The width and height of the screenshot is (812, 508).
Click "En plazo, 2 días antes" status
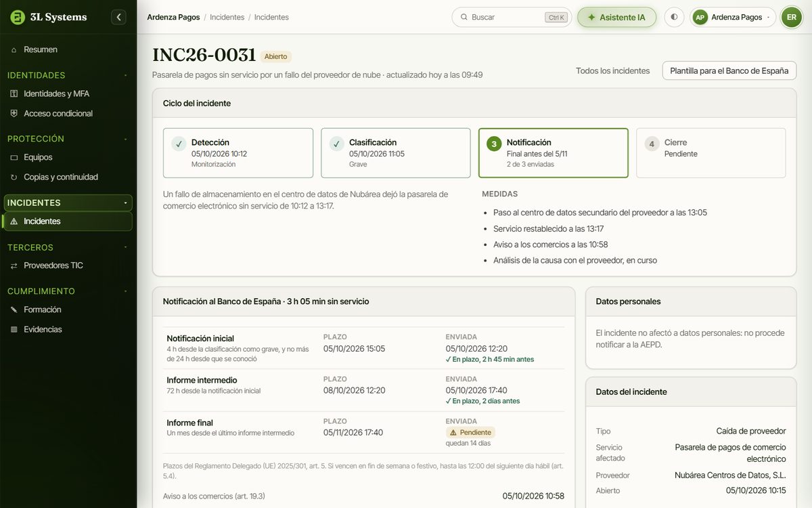point(483,401)
